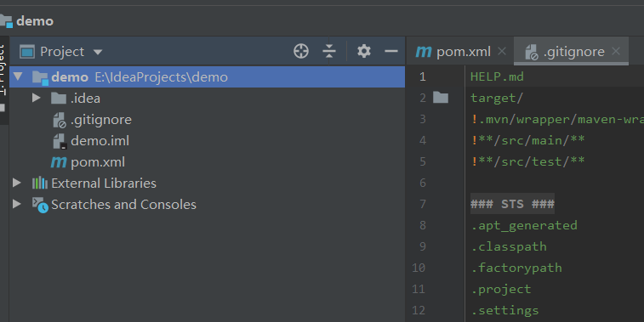Click the Maven icon beside pom.xml in tree

(x=59, y=162)
